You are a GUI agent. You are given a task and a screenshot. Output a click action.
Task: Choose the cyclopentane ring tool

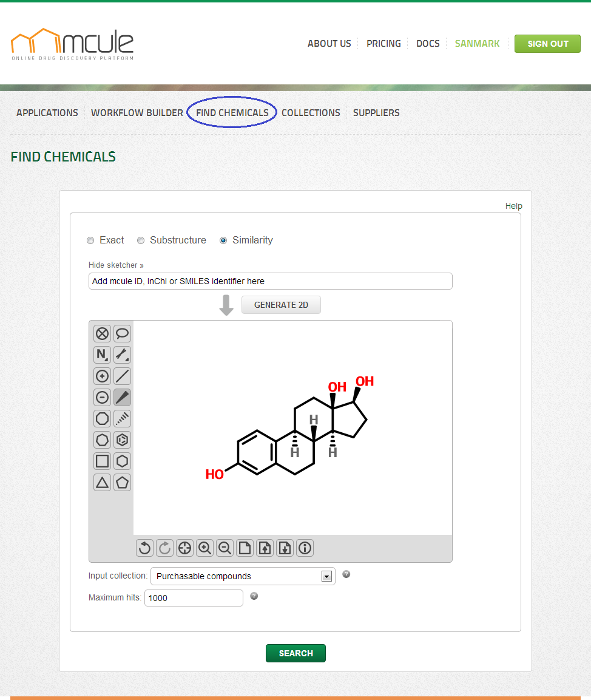tap(123, 483)
